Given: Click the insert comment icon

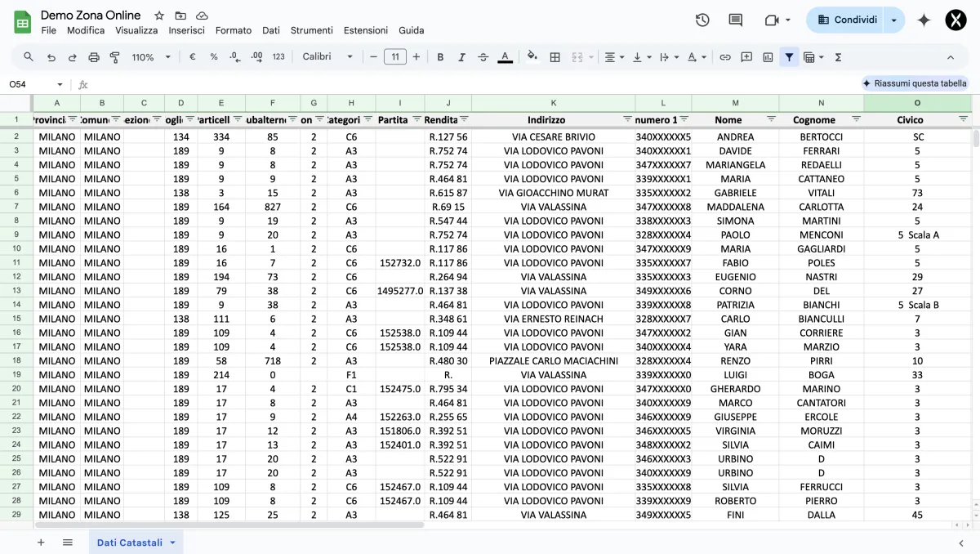Looking at the screenshot, I should pos(746,57).
